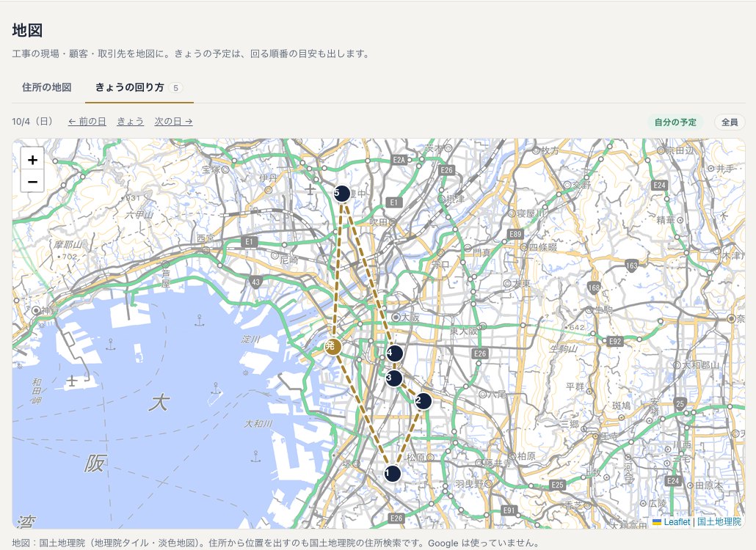
Task: Go to the previous day (前の日)
Action: (x=87, y=121)
